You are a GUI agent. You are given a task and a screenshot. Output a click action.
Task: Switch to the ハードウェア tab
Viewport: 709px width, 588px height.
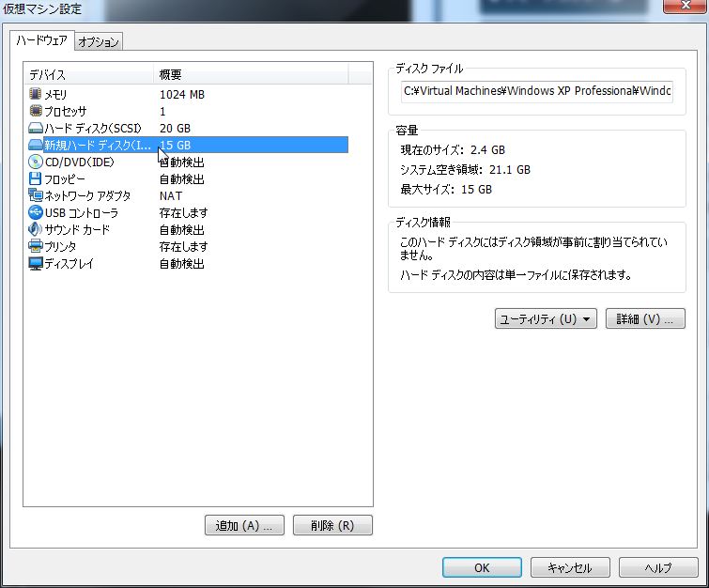42,40
